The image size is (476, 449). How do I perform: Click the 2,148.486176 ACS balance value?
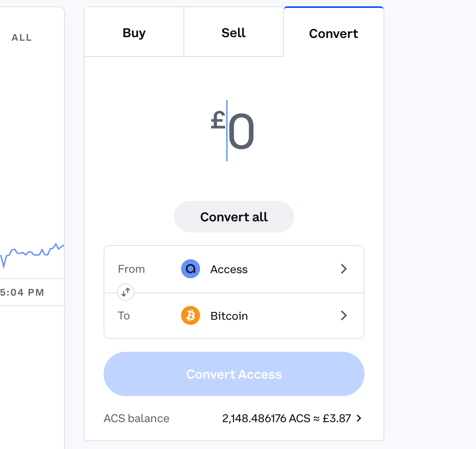(x=287, y=418)
